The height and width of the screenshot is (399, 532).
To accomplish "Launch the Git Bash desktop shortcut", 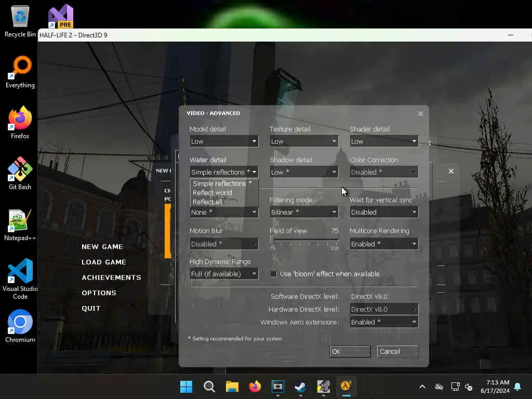I will [20, 174].
